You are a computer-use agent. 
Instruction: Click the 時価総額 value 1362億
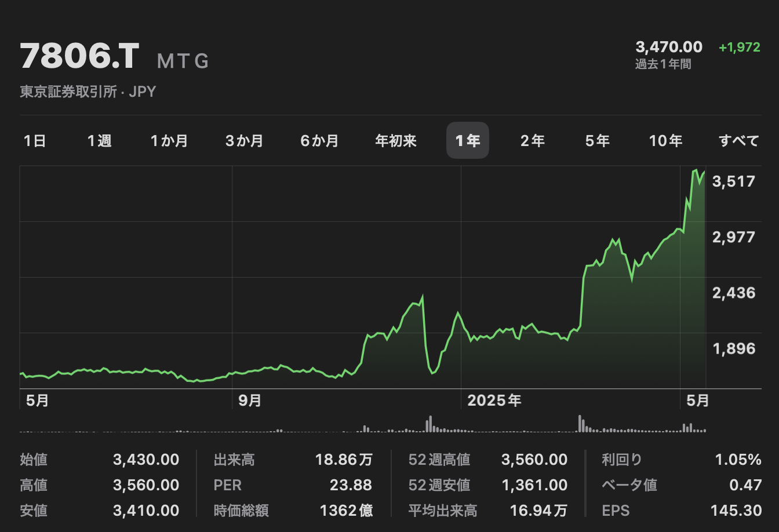(x=346, y=511)
